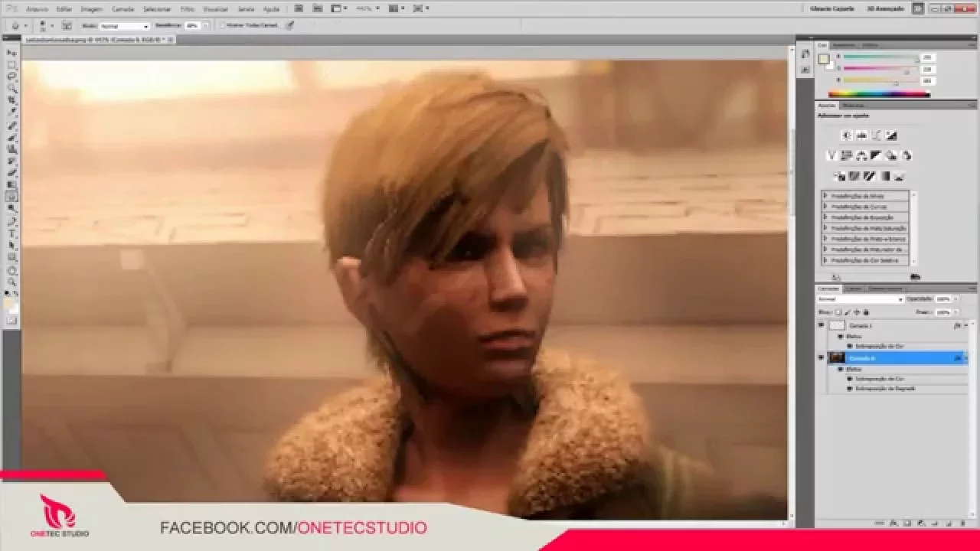Hide the Camada 1 layer
The width and height of the screenshot is (980, 551).
(x=822, y=325)
